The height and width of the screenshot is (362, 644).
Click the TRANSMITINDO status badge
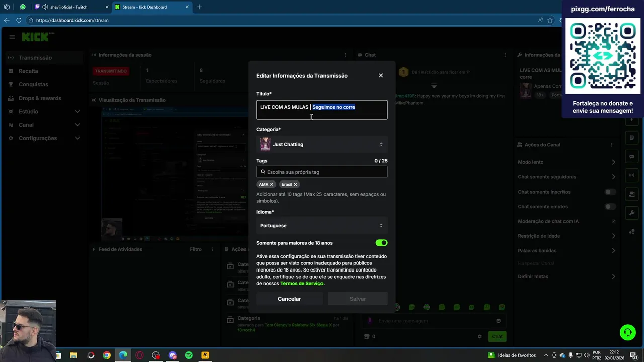point(111,71)
